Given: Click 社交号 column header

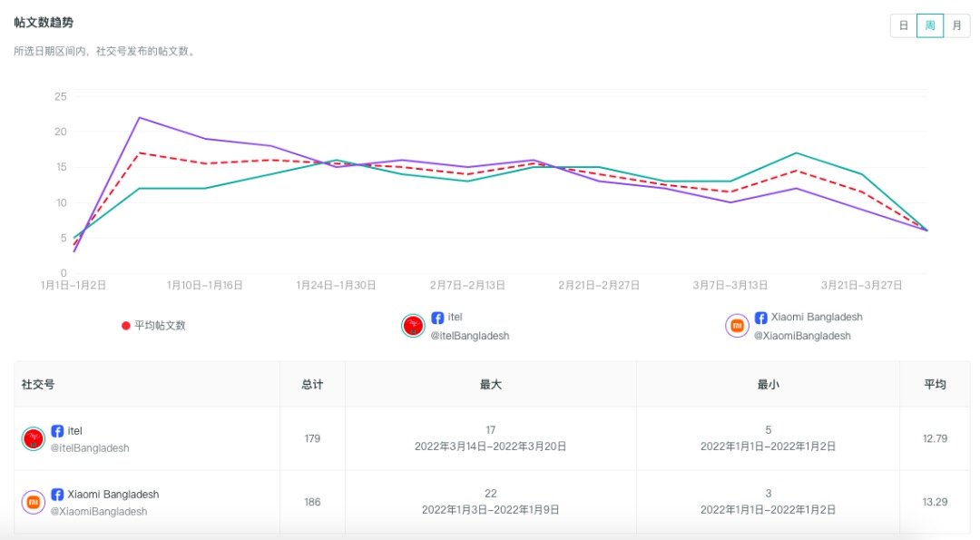Looking at the screenshot, I should click(38, 385).
